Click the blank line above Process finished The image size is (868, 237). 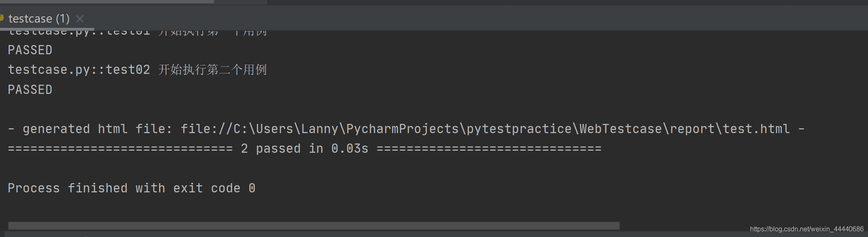(x=434, y=168)
